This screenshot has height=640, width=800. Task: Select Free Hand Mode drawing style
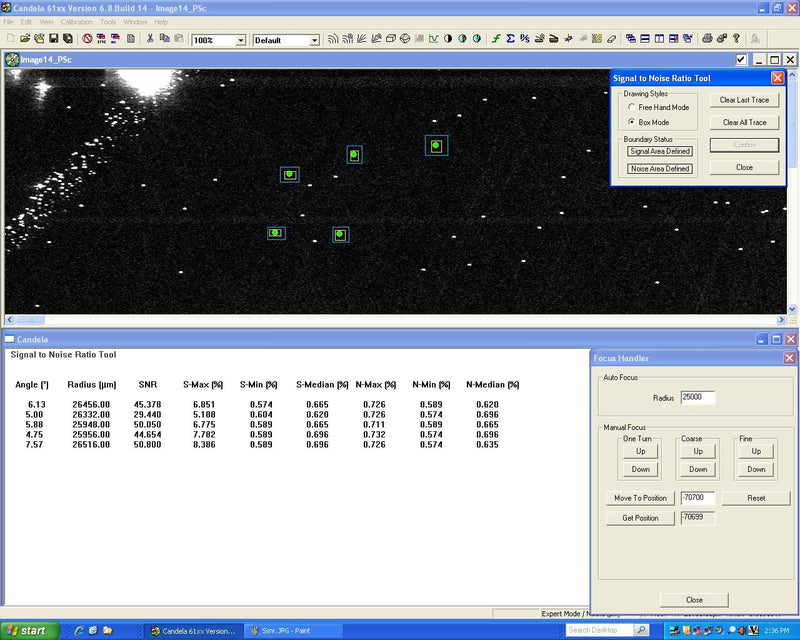tap(630, 107)
